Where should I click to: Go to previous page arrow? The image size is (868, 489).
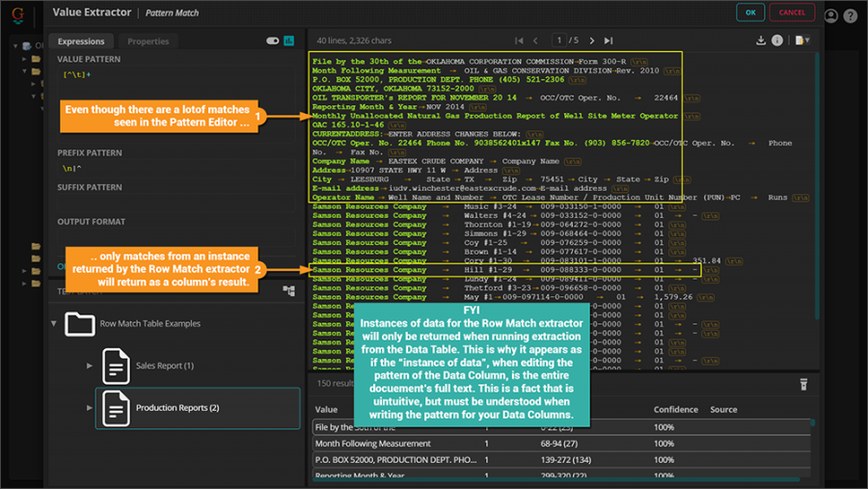tap(537, 41)
